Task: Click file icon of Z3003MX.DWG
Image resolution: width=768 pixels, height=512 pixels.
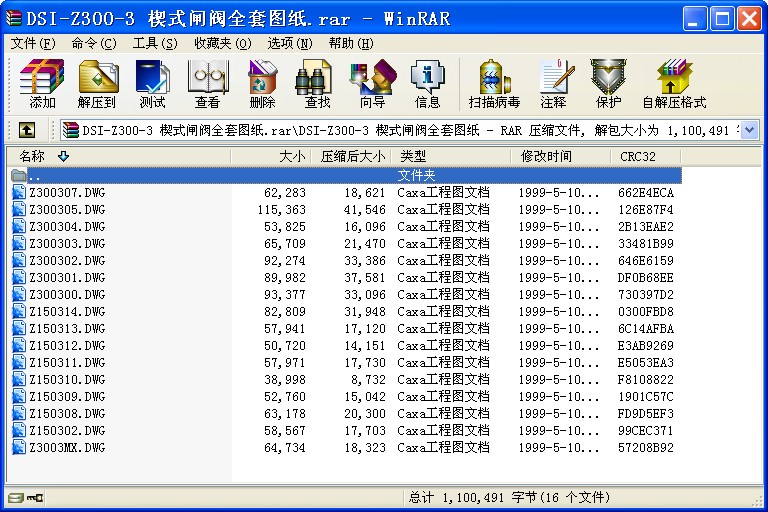Action: (x=19, y=447)
